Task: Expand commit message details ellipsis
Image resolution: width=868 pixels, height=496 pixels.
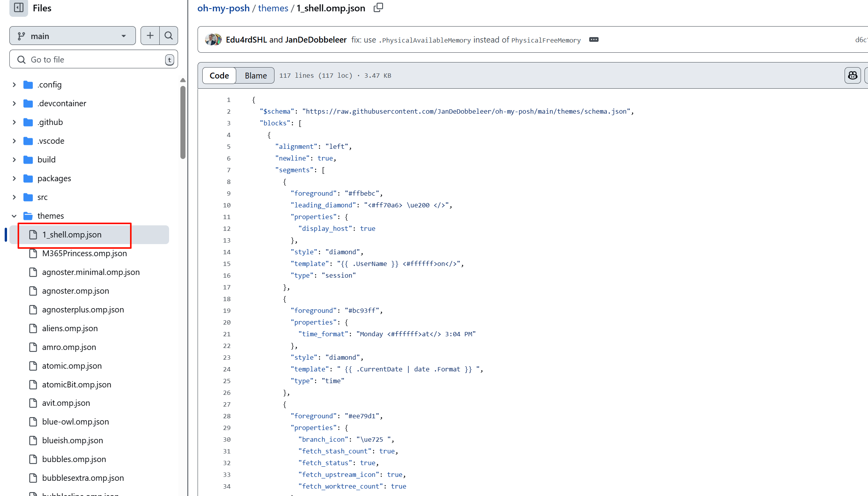Action: [x=594, y=40]
